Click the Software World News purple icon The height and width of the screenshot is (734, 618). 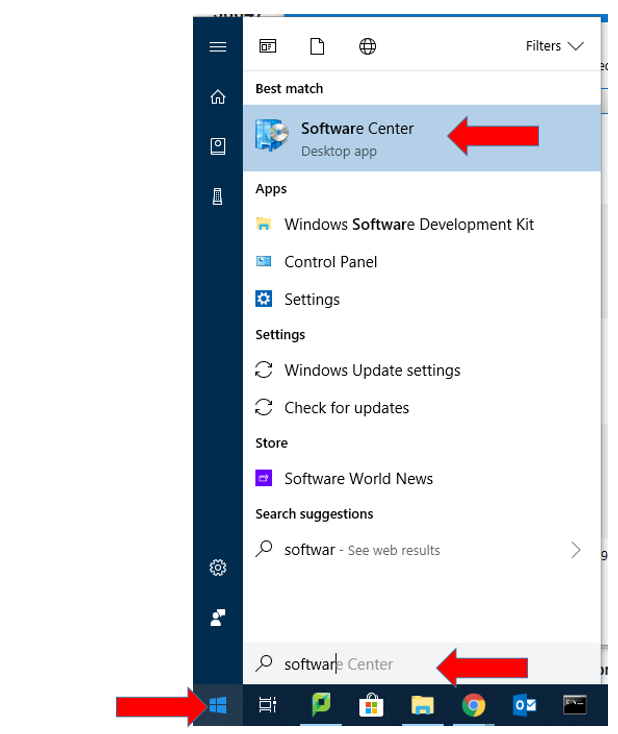click(x=264, y=478)
